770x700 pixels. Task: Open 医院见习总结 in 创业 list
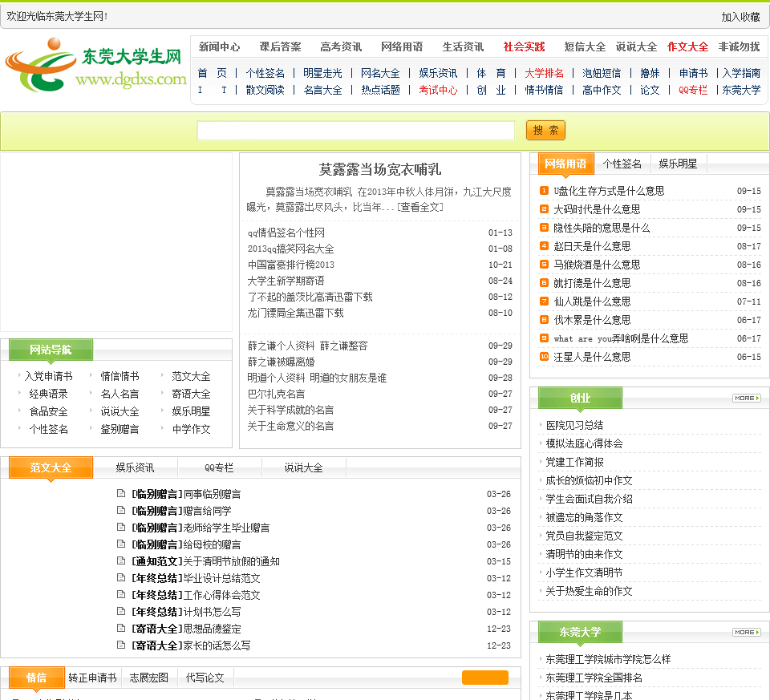[574, 425]
